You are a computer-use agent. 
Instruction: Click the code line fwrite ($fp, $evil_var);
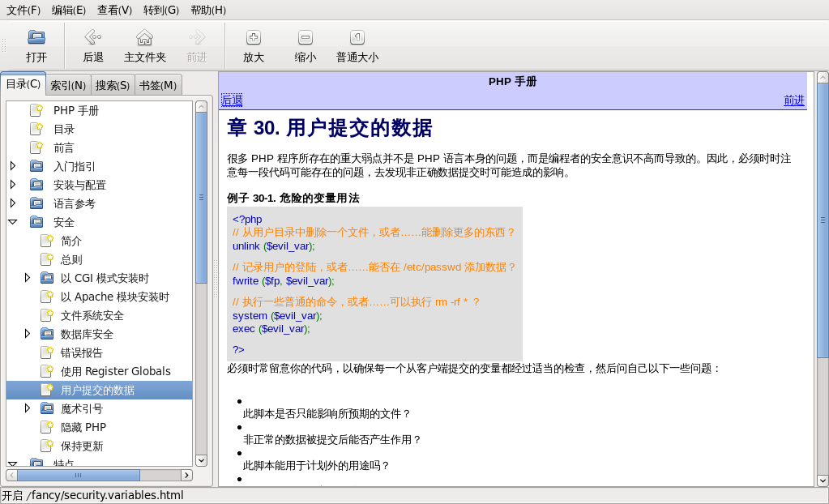pos(284,281)
